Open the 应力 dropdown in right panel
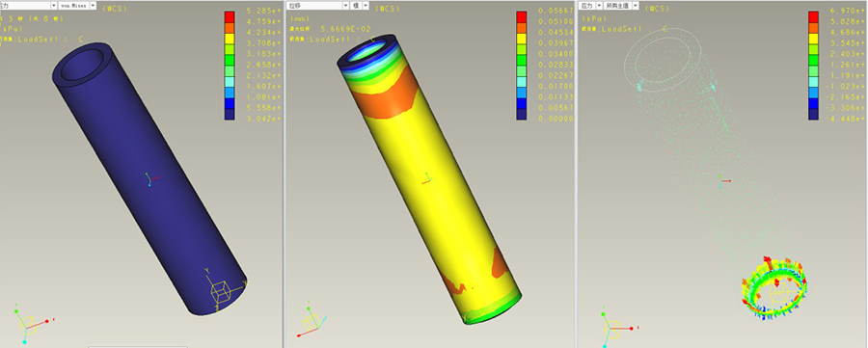 (591, 6)
